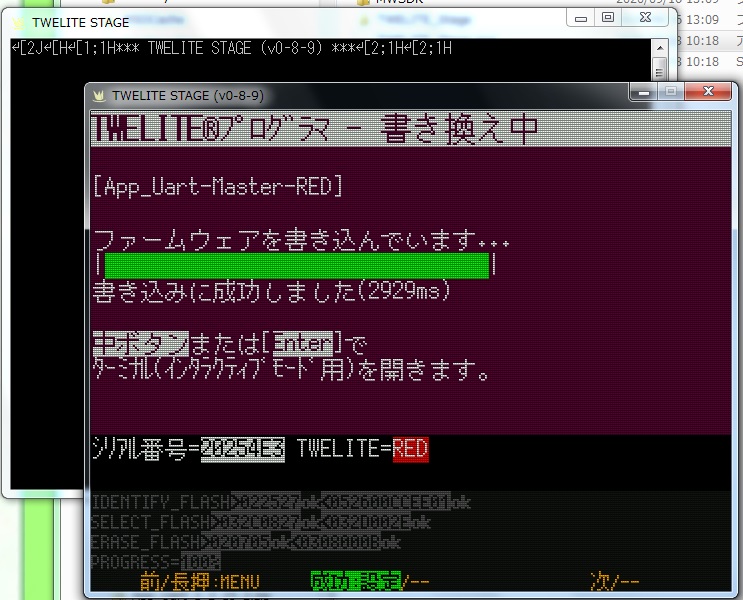Screen dimensions: 743x600
Task: Maximize the rear TWELITE STAGE console window
Action: [x=608, y=18]
